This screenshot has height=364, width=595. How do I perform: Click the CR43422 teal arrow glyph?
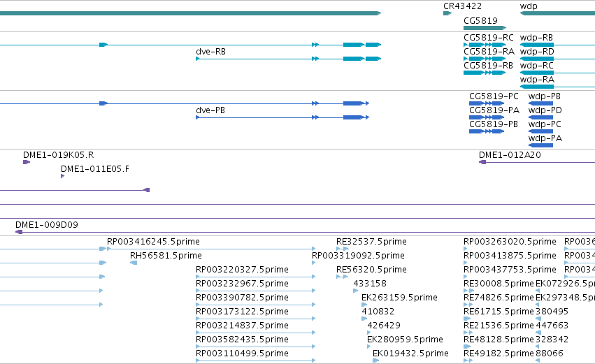pos(447,13)
